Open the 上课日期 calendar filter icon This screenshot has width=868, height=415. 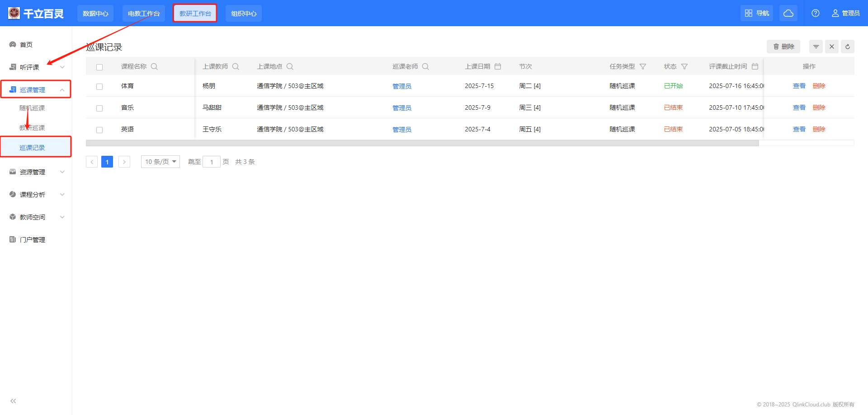click(498, 66)
